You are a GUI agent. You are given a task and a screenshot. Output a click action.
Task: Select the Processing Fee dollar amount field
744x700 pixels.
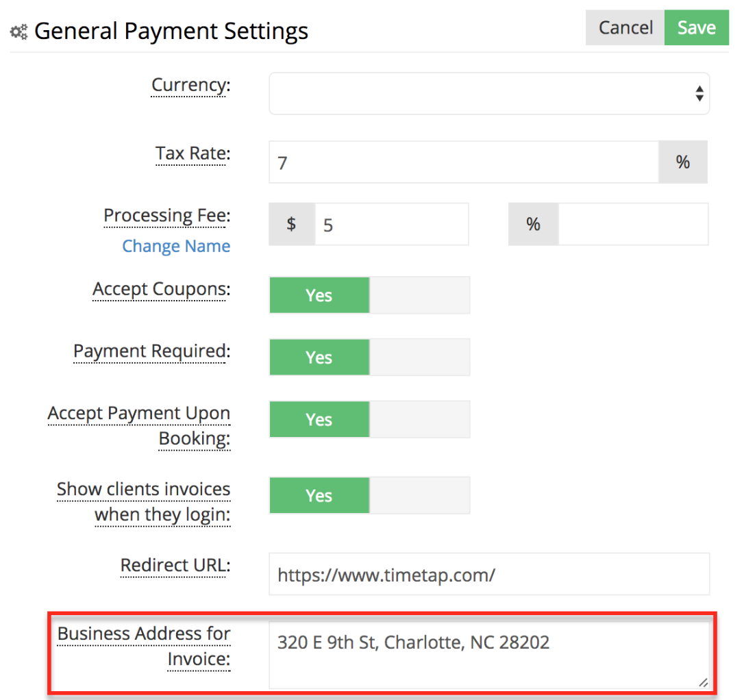[390, 224]
